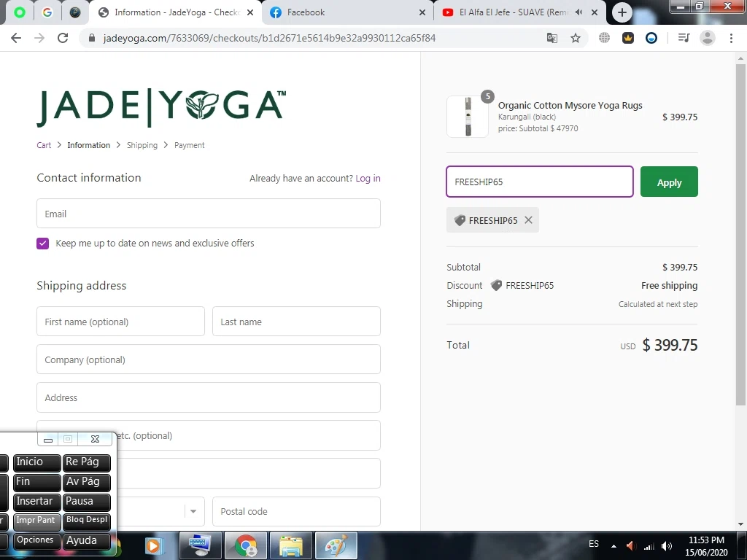Open the on-screen keyboard taskbar icon

coord(200,545)
